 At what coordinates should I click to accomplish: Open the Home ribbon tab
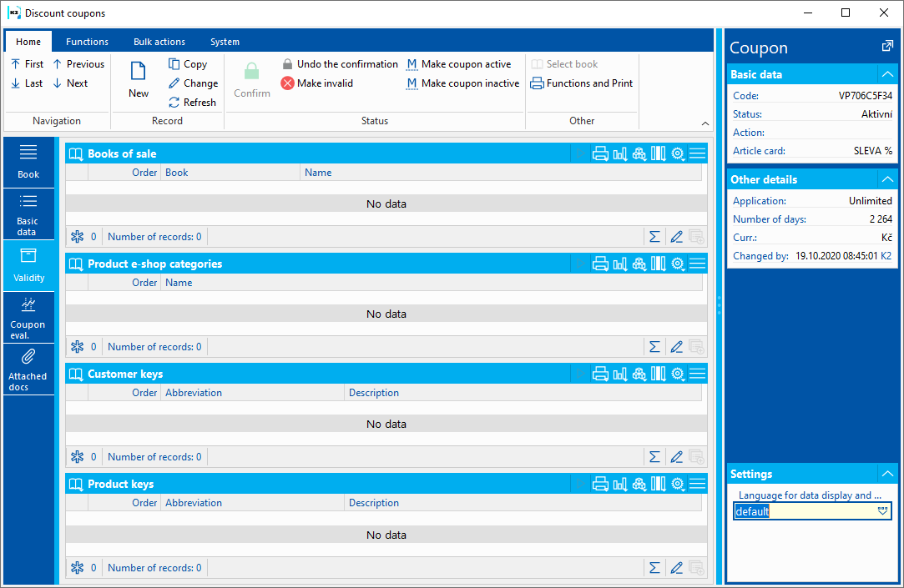(28, 42)
